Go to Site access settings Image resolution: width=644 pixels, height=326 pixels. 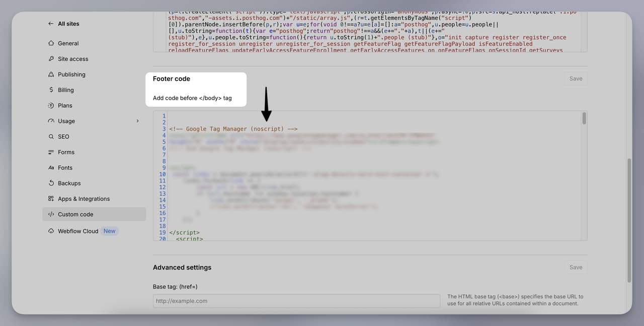94,59
